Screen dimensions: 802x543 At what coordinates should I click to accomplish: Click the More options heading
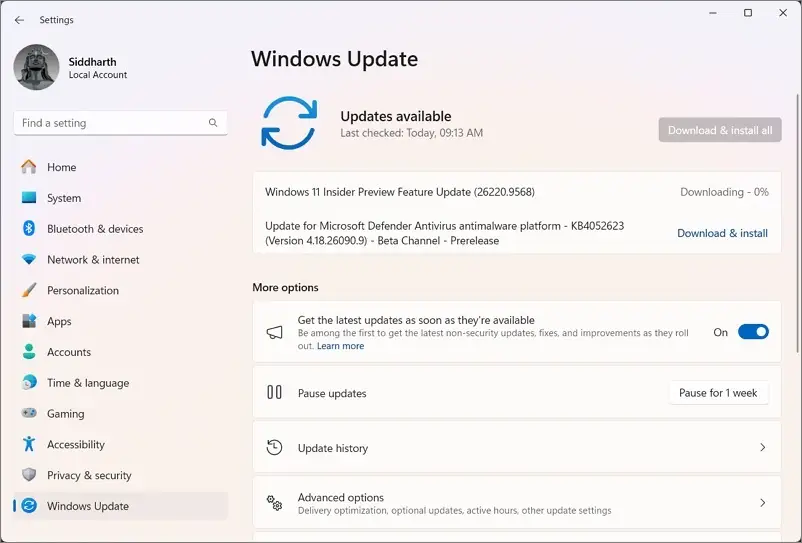(x=285, y=287)
